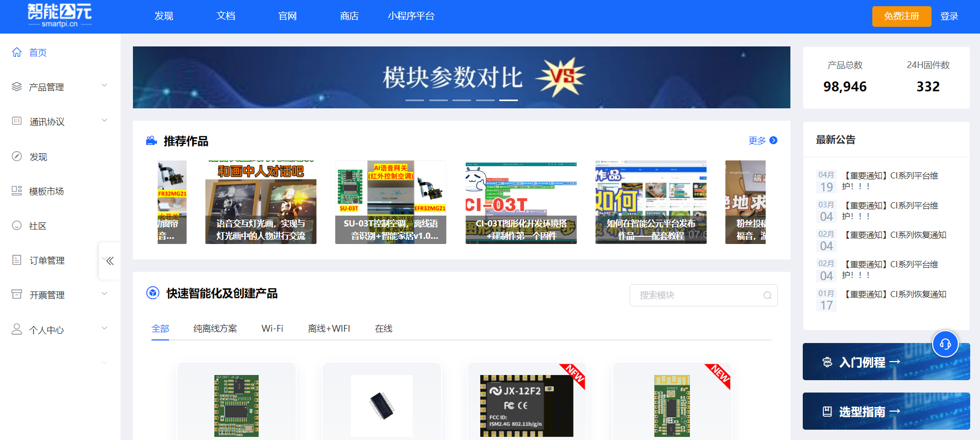The height and width of the screenshot is (440, 980).
Task: Open the CI-03T图形化开发环境搭建 thumbnail
Action: 521,202
